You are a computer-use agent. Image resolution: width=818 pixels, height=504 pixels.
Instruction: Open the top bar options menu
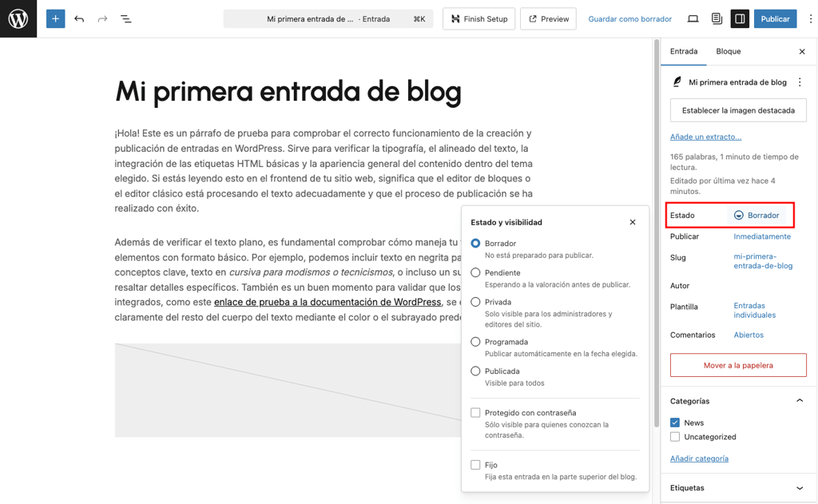tap(810, 19)
